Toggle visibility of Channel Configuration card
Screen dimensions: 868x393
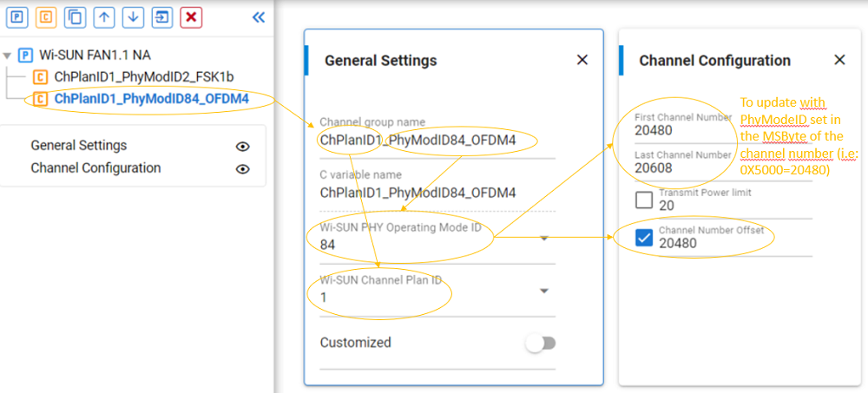click(x=242, y=169)
